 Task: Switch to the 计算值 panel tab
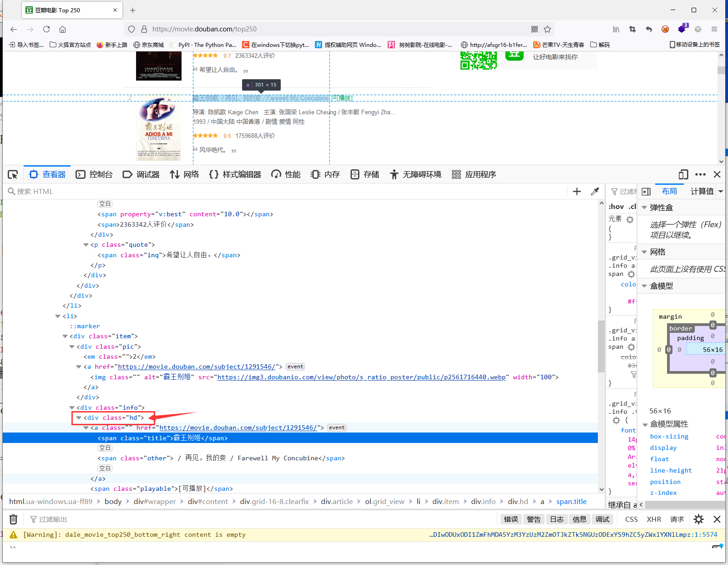[x=701, y=191]
